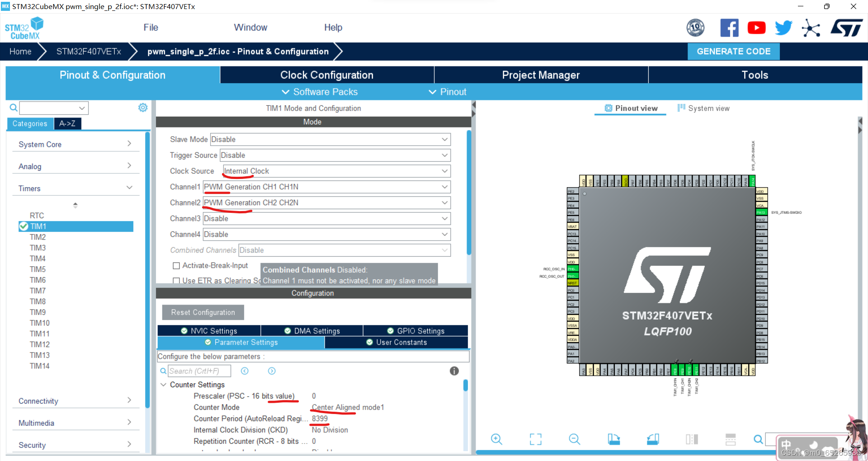Fit the chip to the view
This screenshot has width=868, height=461.
(x=536, y=439)
